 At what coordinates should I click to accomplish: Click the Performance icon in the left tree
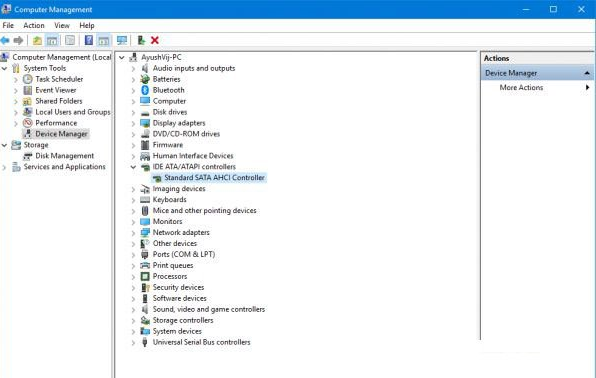[27, 123]
